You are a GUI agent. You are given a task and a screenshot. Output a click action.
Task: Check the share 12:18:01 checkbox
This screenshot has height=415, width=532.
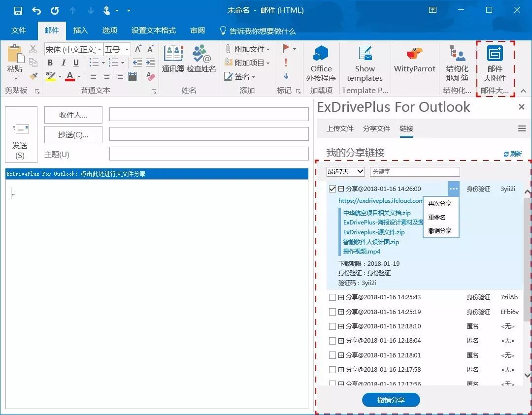click(332, 355)
